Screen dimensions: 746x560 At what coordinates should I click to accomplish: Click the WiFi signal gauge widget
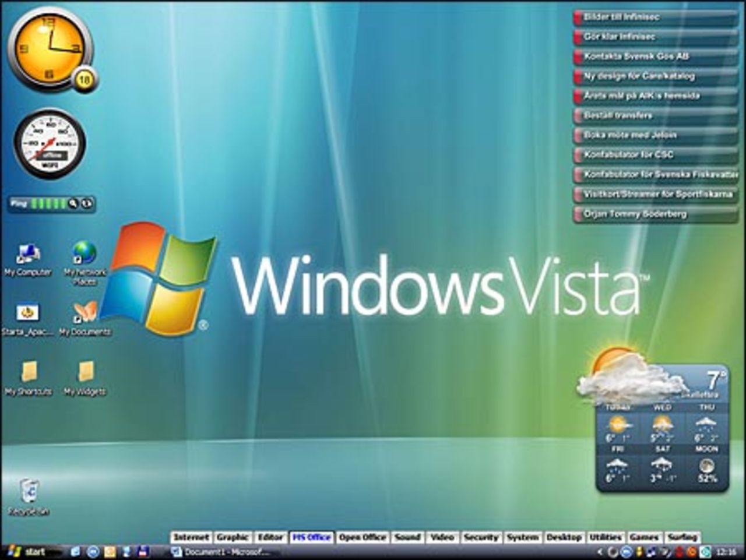click(x=50, y=144)
